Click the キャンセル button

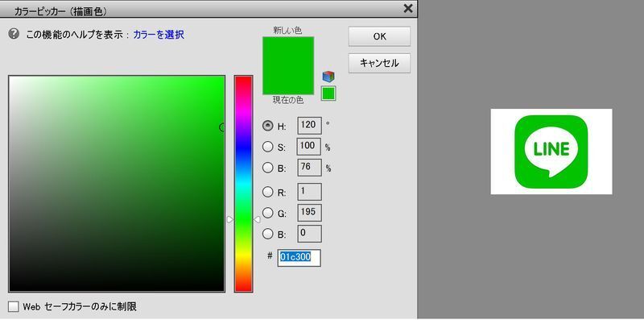379,63
